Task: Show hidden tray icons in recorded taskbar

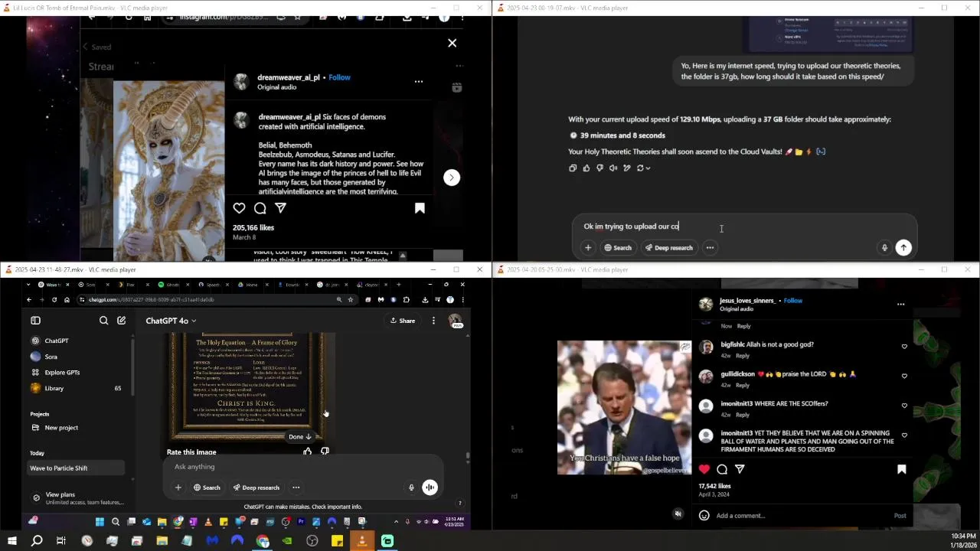Action: 396,522
